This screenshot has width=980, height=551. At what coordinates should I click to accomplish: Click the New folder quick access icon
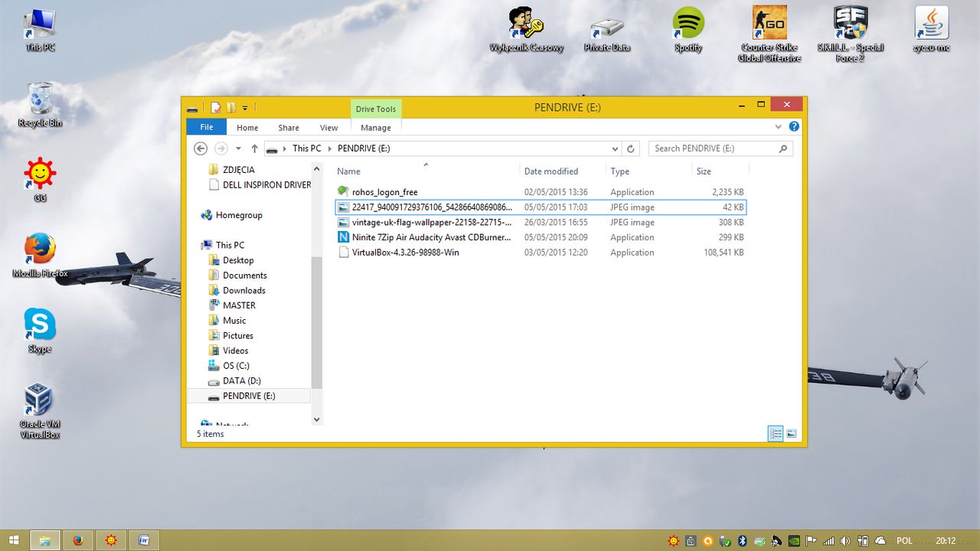pyautogui.click(x=231, y=108)
